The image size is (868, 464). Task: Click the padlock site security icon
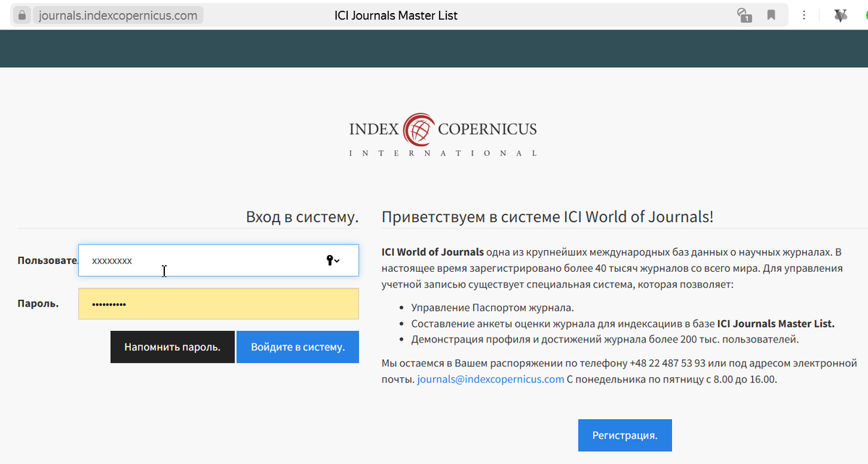tap(22, 15)
